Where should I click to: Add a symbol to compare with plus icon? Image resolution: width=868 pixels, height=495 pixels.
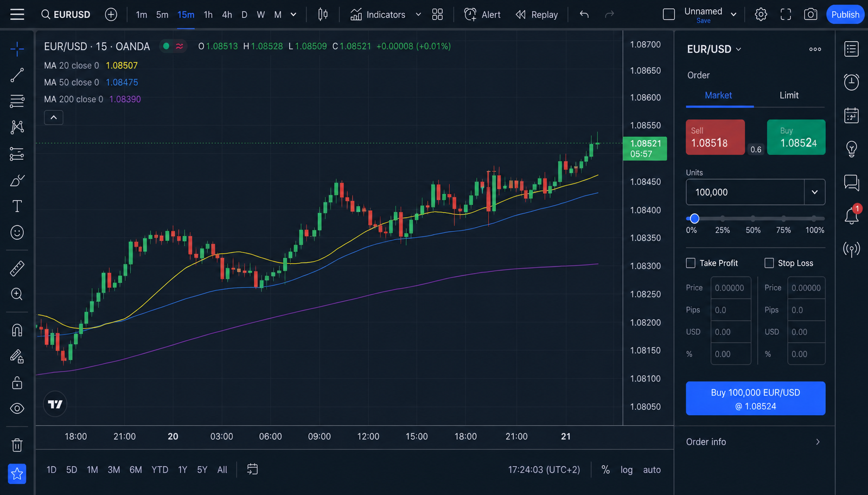pos(111,15)
